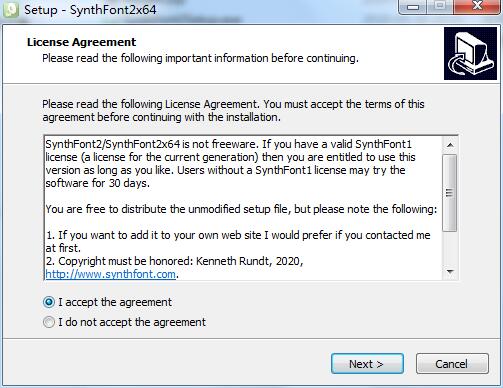Click the "I accept the agreement" label text
This screenshot has width=503, height=388.
[115, 302]
